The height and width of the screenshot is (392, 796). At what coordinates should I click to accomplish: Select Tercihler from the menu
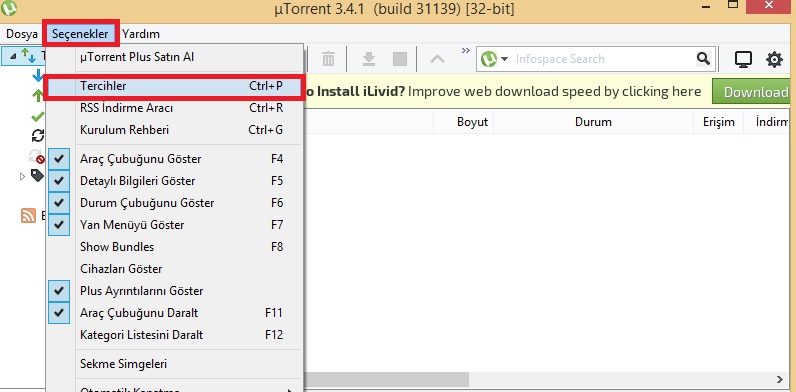click(x=174, y=86)
